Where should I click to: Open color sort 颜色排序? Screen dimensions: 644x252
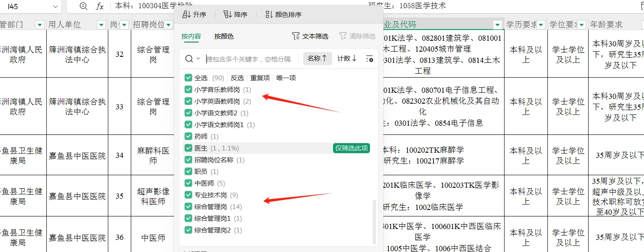click(283, 14)
